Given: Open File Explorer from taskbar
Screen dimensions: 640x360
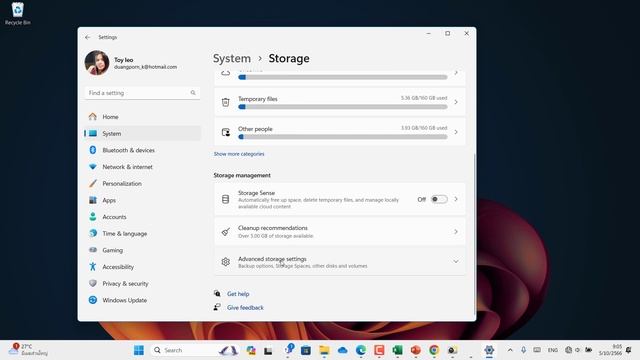Looking at the screenshot, I should 324,350.
